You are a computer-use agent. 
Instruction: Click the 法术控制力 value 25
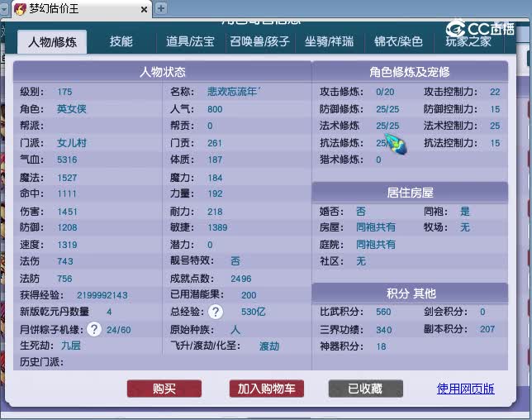coord(495,126)
